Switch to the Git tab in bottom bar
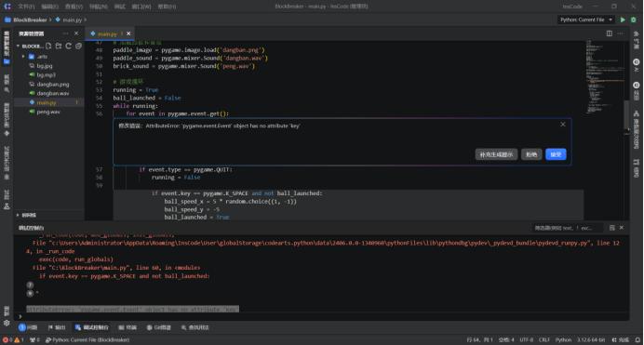 [158, 327]
